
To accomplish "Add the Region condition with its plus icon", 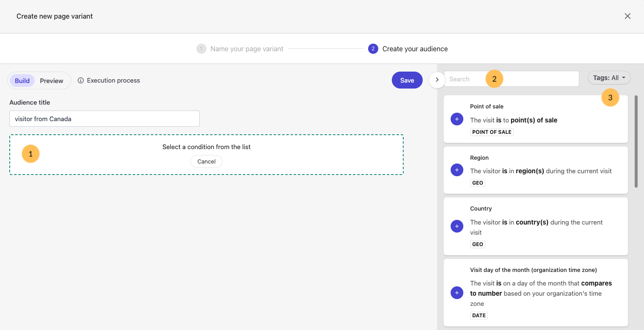I will 457,170.
